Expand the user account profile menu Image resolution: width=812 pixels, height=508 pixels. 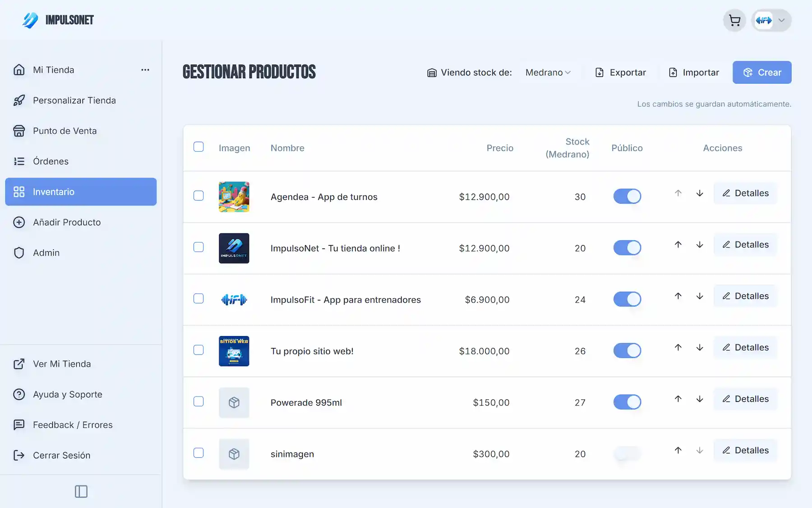771,21
